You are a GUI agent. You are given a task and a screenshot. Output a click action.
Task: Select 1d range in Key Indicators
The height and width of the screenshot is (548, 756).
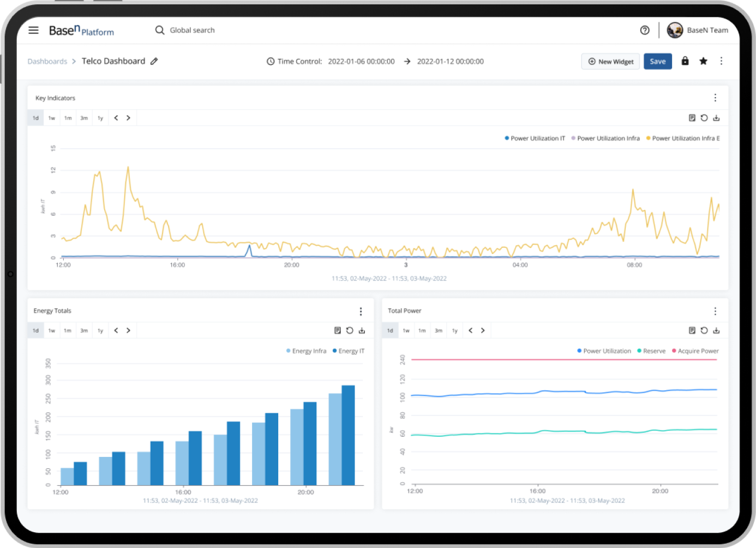pos(35,118)
